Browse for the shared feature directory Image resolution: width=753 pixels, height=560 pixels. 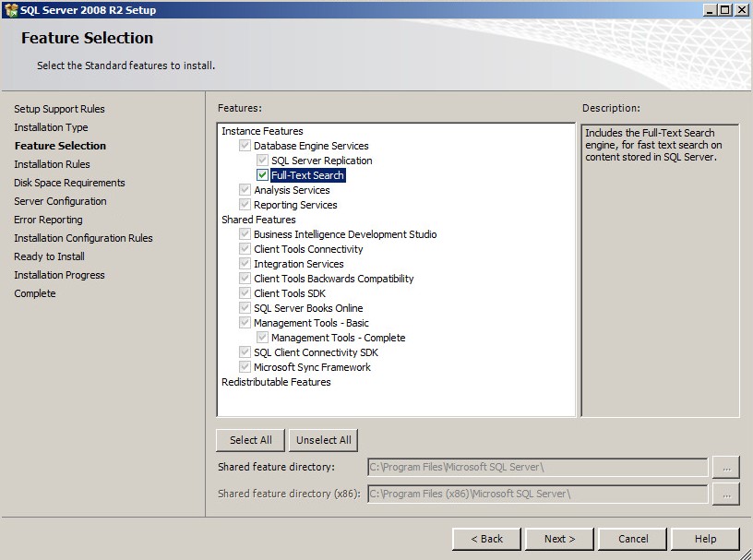click(x=726, y=468)
